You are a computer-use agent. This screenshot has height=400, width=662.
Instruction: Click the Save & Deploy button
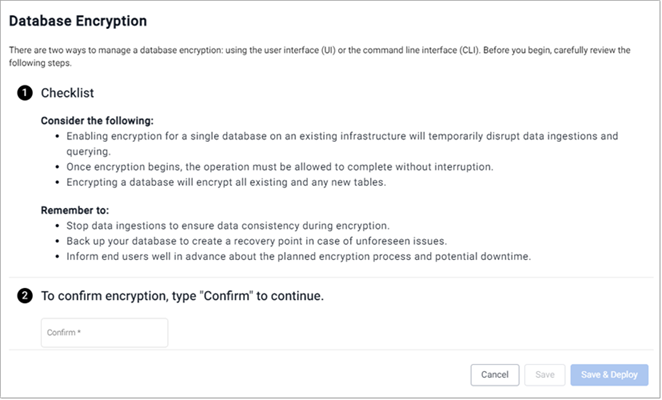pyautogui.click(x=609, y=374)
